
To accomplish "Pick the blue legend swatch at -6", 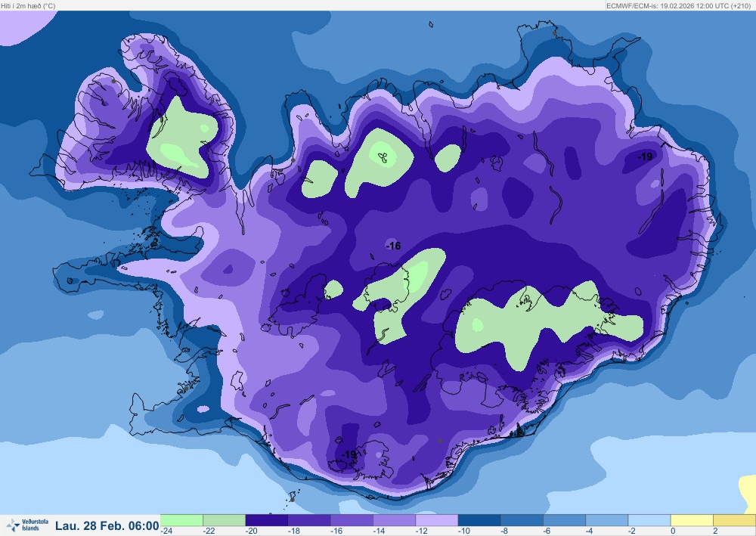I will click(x=565, y=520).
